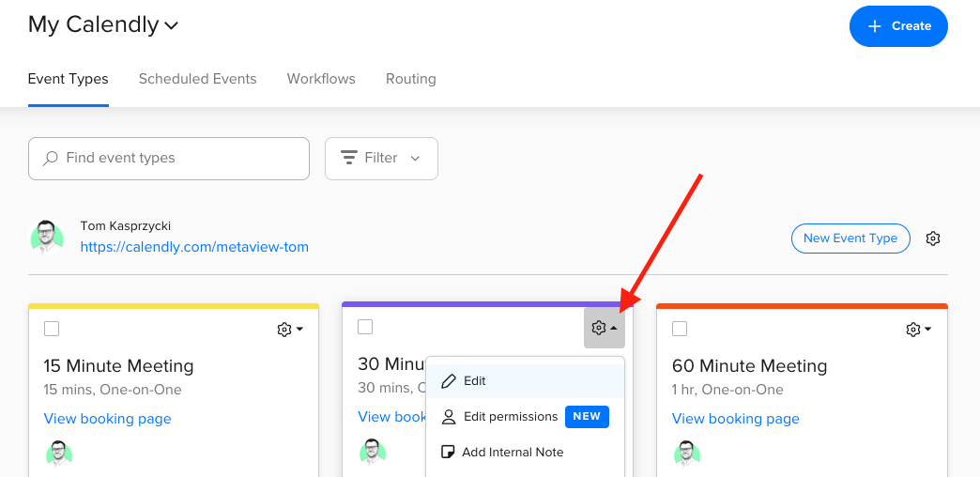Switch to the Scheduled Events tab

coord(197,79)
